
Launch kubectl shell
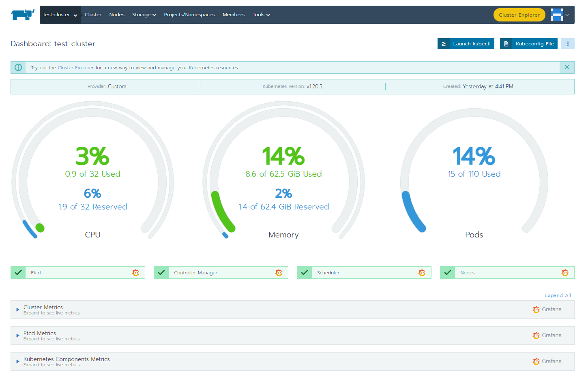466,44
